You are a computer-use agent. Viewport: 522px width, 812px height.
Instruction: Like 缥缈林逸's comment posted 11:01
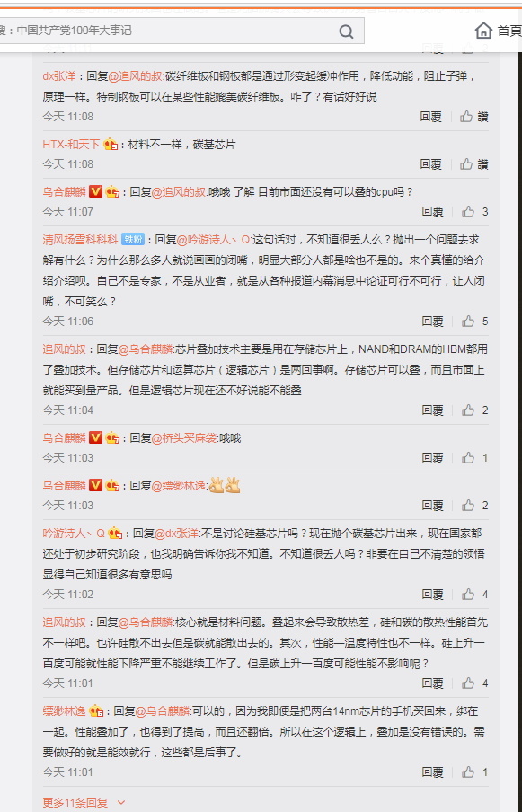(468, 772)
